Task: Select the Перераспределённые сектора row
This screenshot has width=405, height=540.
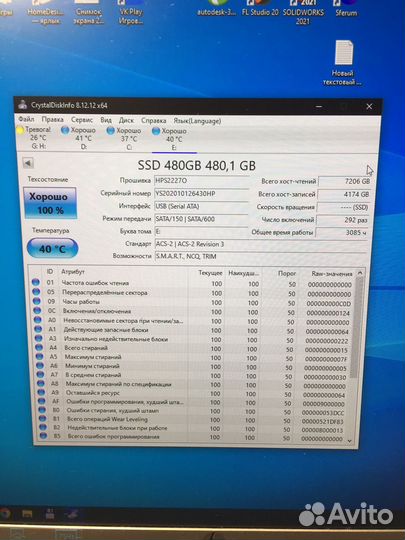Action: (x=193, y=293)
